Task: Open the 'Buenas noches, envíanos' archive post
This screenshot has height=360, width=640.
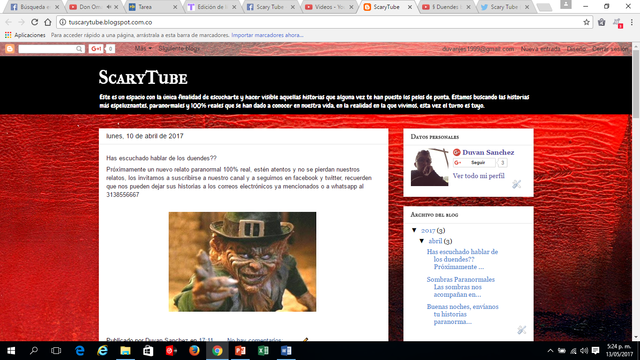Action: [462, 314]
